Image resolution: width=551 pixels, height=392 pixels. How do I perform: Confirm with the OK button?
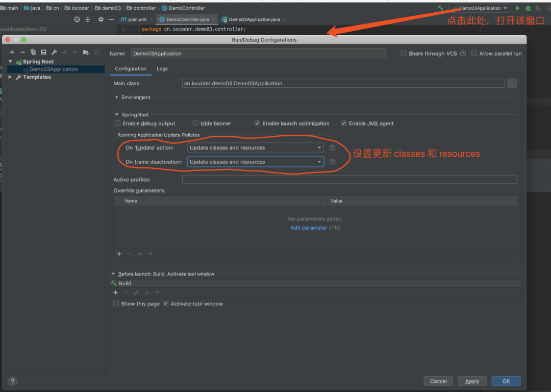click(506, 381)
